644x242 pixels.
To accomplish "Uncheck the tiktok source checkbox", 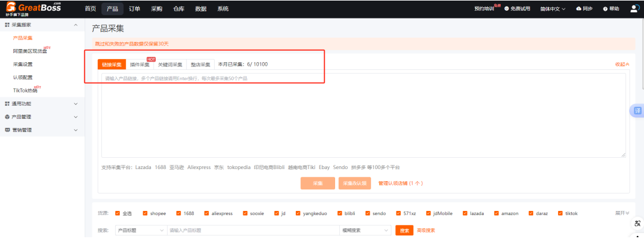I will [561, 213].
